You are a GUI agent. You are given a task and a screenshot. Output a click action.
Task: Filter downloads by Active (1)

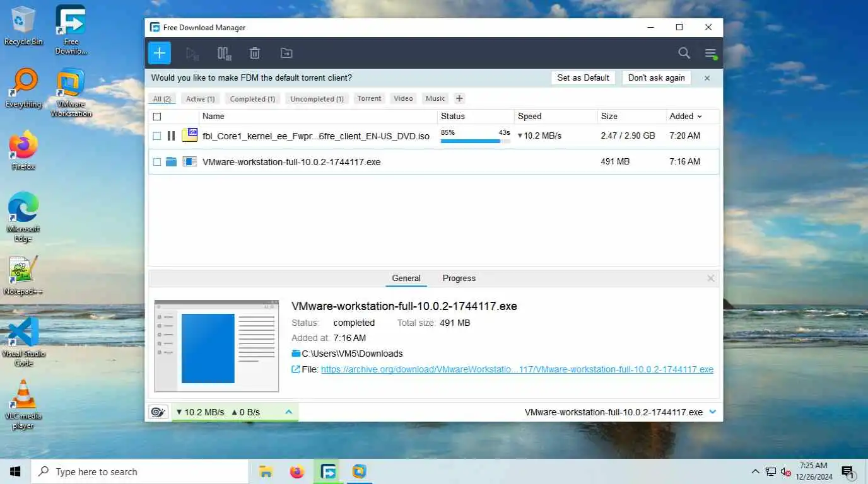pyautogui.click(x=200, y=99)
